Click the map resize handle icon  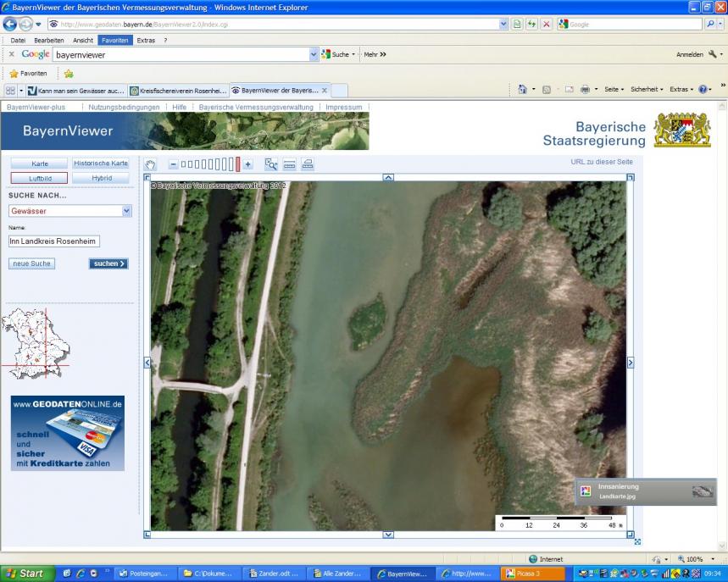tap(637, 541)
